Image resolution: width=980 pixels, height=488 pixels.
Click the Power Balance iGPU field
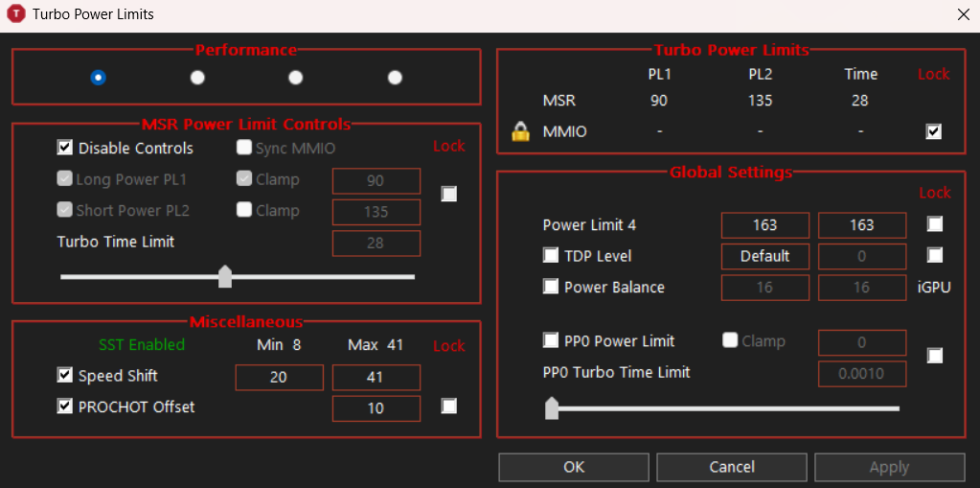(x=862, y=288)
